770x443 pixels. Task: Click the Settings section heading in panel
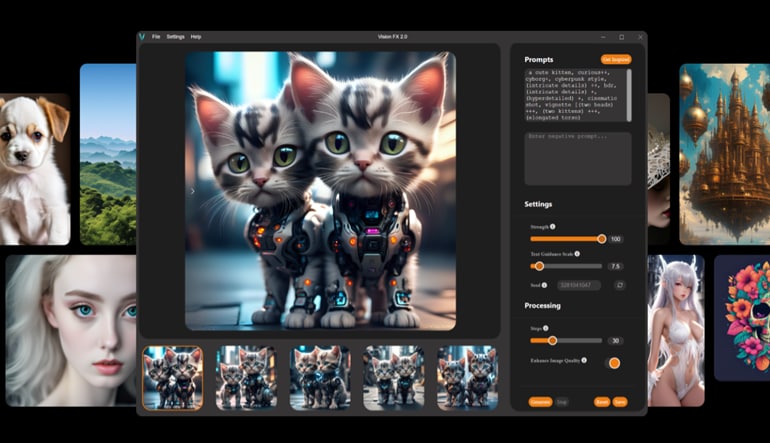tap(538, 204)
